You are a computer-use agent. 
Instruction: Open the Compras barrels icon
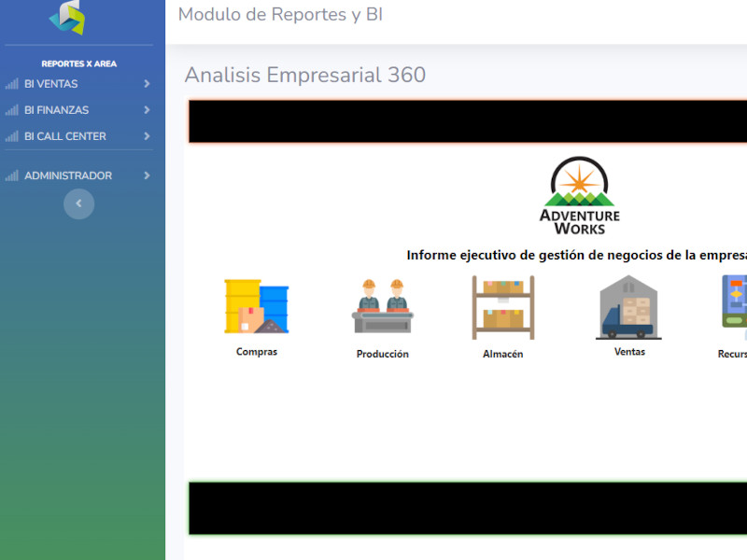pyautogui.click(x=256, y=306)
